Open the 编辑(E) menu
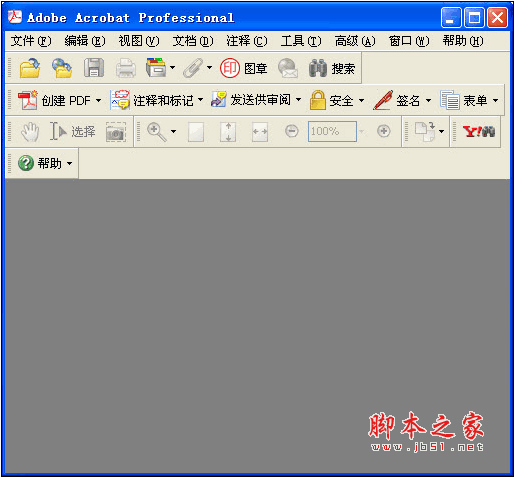 click(85, 41)
